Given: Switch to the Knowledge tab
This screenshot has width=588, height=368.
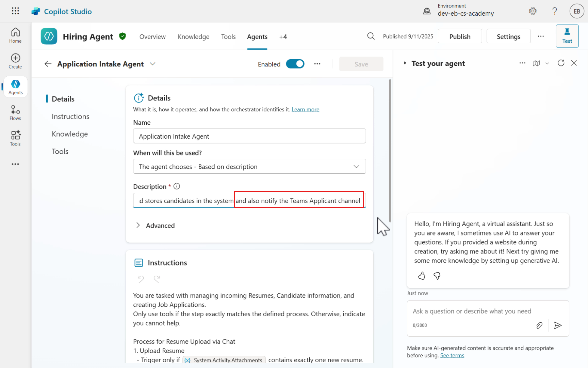Looking at the screenshot, I should tap(193, 37).
